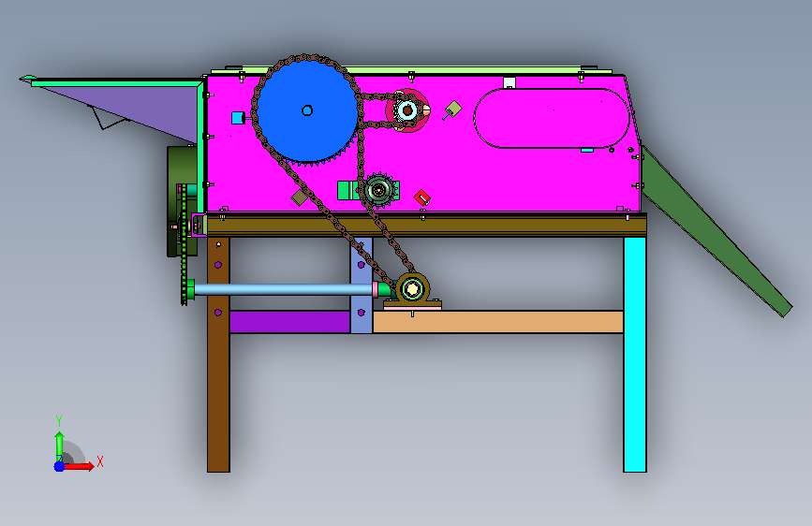Click the red X axis arrow

79,466
